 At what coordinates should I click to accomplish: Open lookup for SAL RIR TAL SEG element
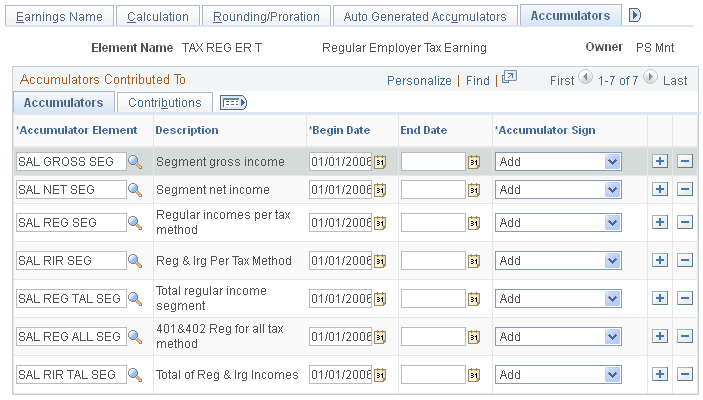[x=135, y=375]
